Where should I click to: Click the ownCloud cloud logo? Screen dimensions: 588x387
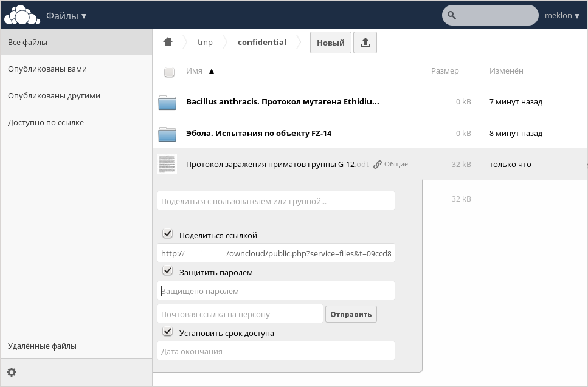pyautogui.click(x=21, y=13)
